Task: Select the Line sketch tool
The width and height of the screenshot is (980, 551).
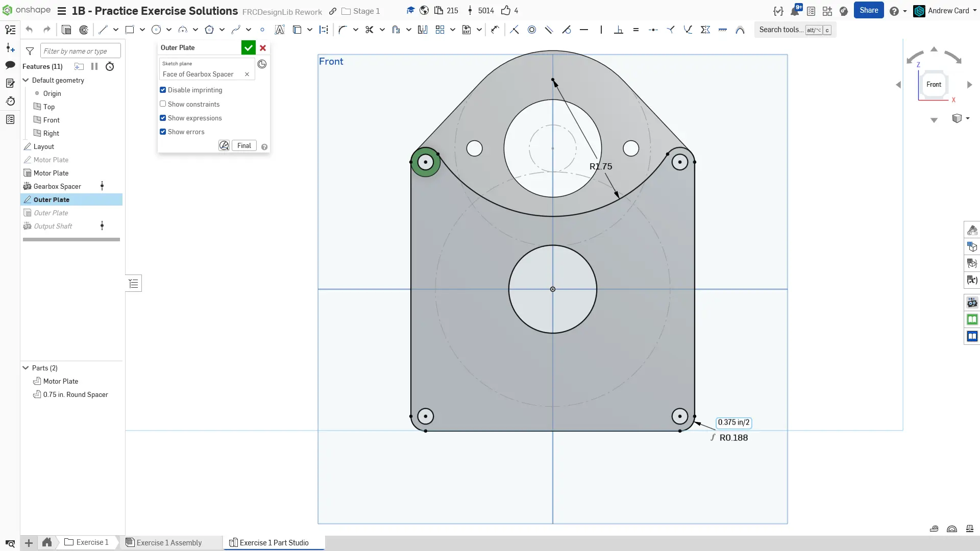Action: tap(103, 30)
